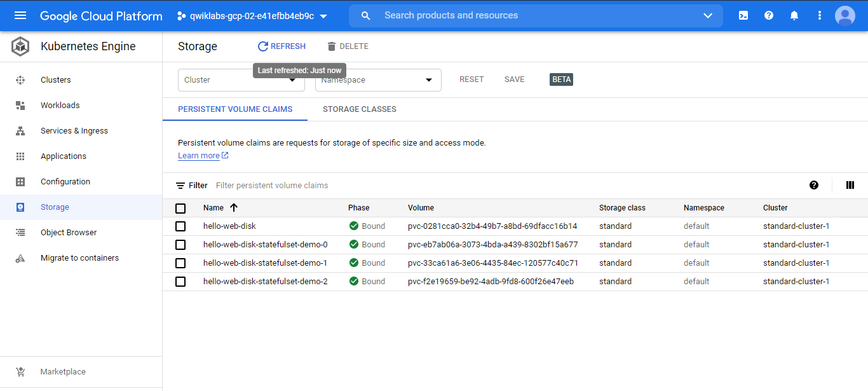
Task: Click volume pvc-0281cca0-32b4-49b7-a8bd-69dfacc16b14
Action: 492,226
